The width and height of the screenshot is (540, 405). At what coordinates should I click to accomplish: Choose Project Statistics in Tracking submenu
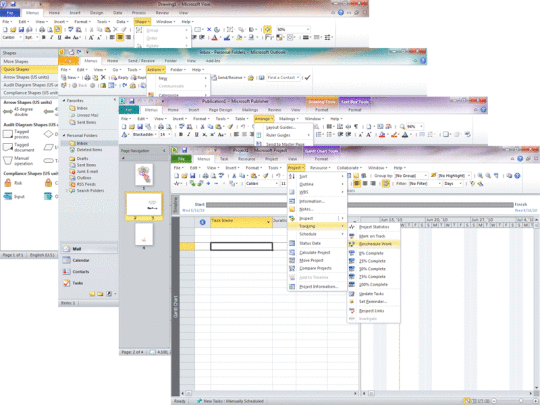pos(374,227)
